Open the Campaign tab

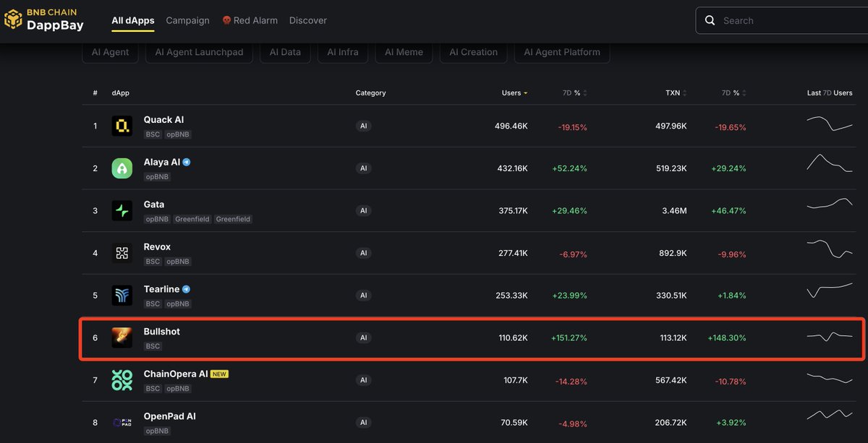[x=187, y=20]
